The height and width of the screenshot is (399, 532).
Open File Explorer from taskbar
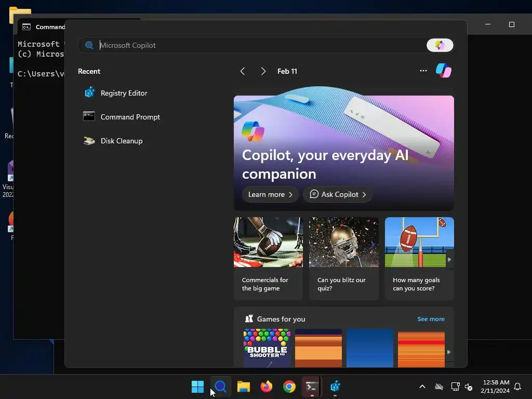[x=244, y=387]
